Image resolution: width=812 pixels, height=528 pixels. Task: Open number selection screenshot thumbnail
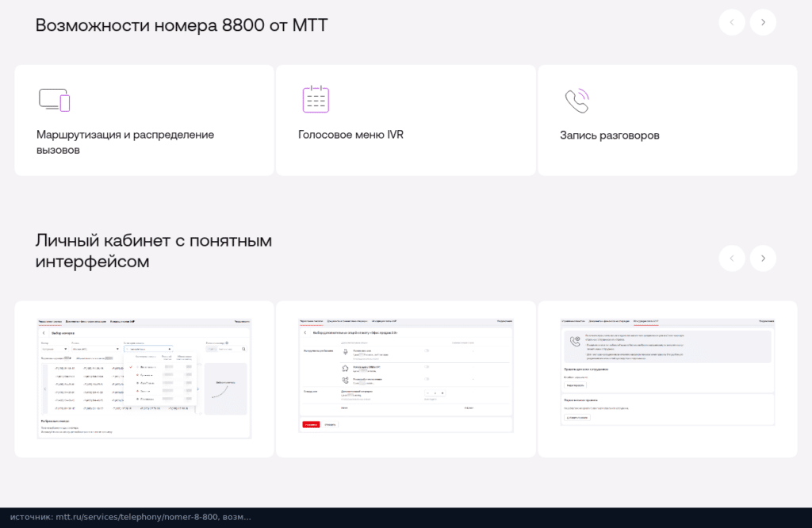pyautogui.click(x=144, y=379)
